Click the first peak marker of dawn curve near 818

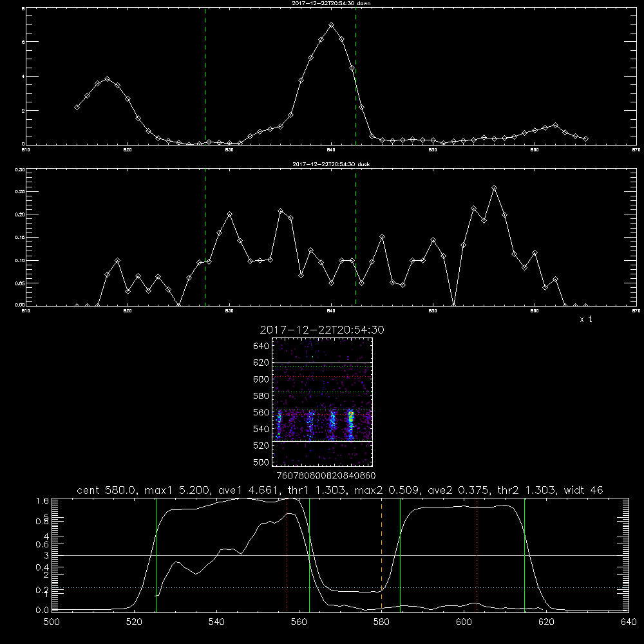click(107, 79)
